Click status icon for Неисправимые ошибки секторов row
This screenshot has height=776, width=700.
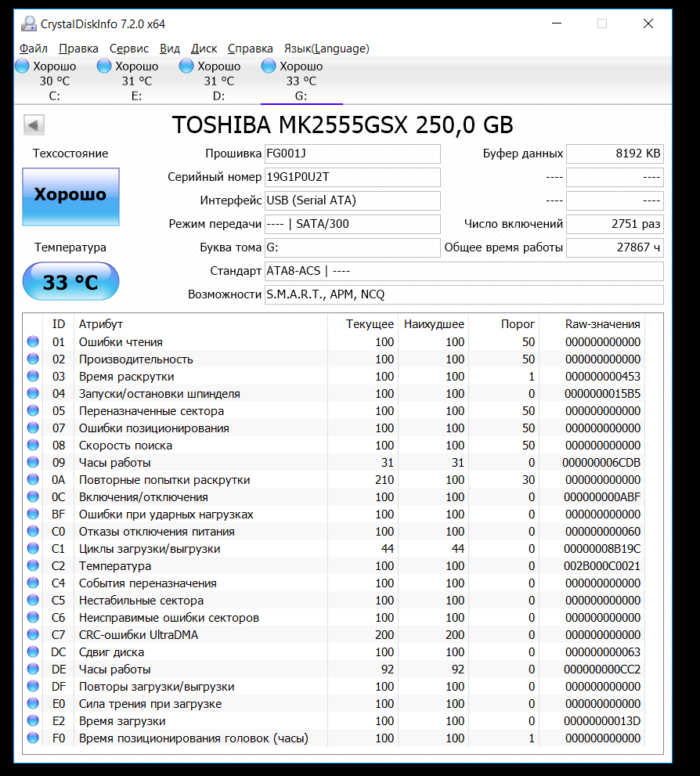(x=33, y=617)
